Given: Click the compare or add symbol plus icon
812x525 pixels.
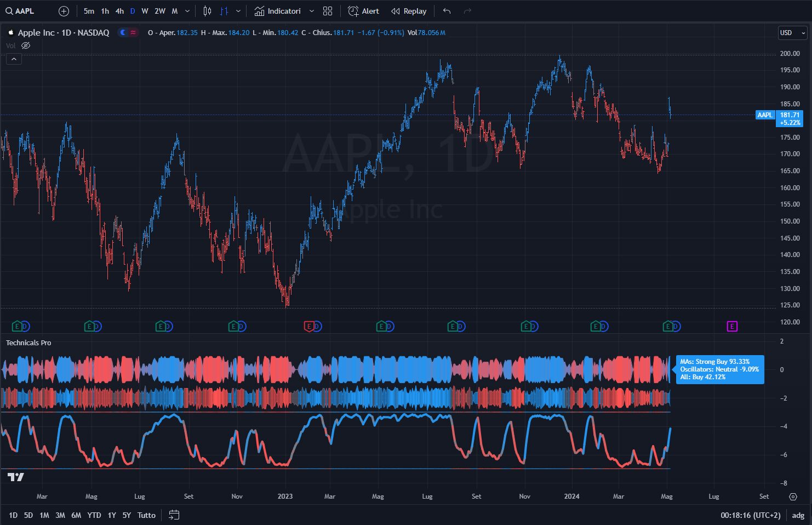Looking at the screenshot, I should (x=64, y=11).
